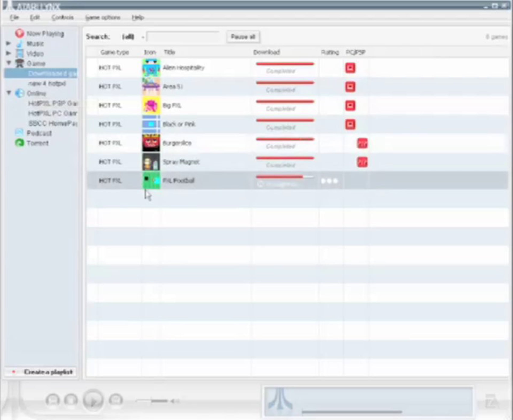Open the Help menu
This screenshot has height=420, width=513.
point(138,17)
